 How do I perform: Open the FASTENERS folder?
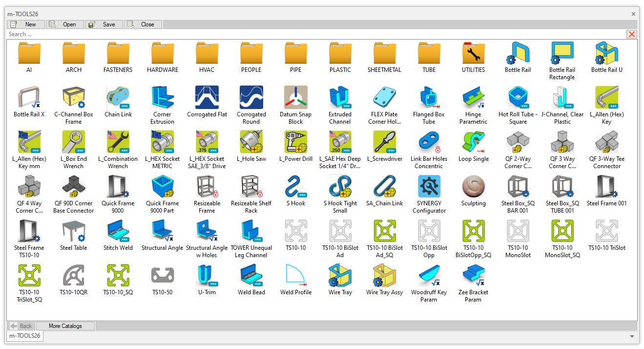click(118, 53)
